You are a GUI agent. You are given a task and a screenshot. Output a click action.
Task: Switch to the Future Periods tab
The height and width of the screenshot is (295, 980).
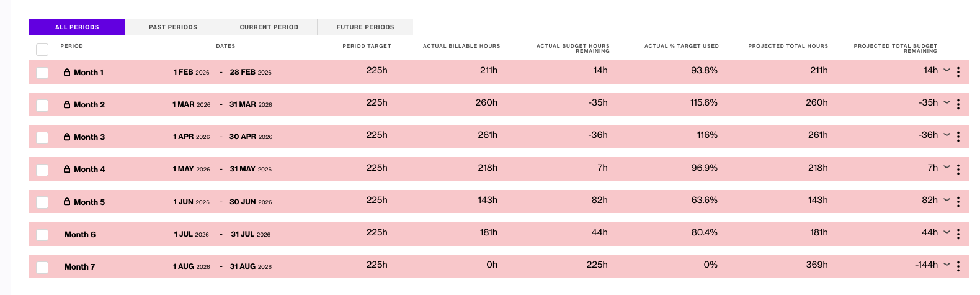click(x=365, y=27)
